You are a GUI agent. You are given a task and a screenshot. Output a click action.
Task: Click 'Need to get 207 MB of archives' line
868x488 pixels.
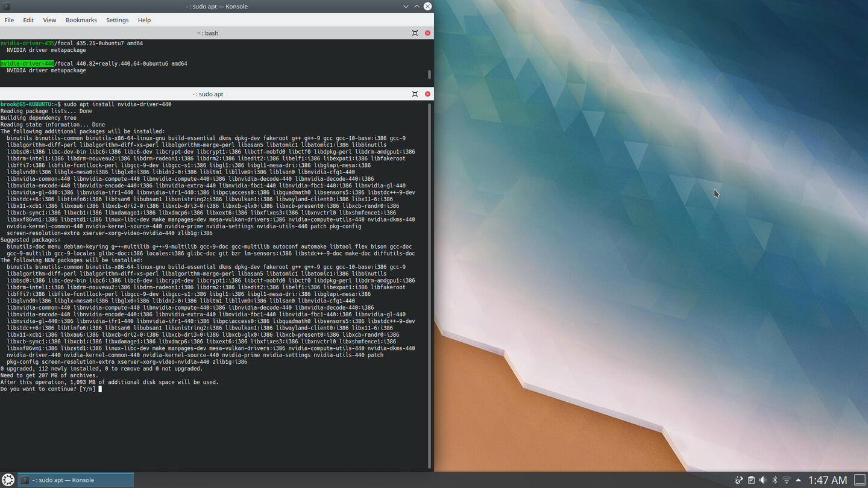pyautogui.click(x=49, y=375)
